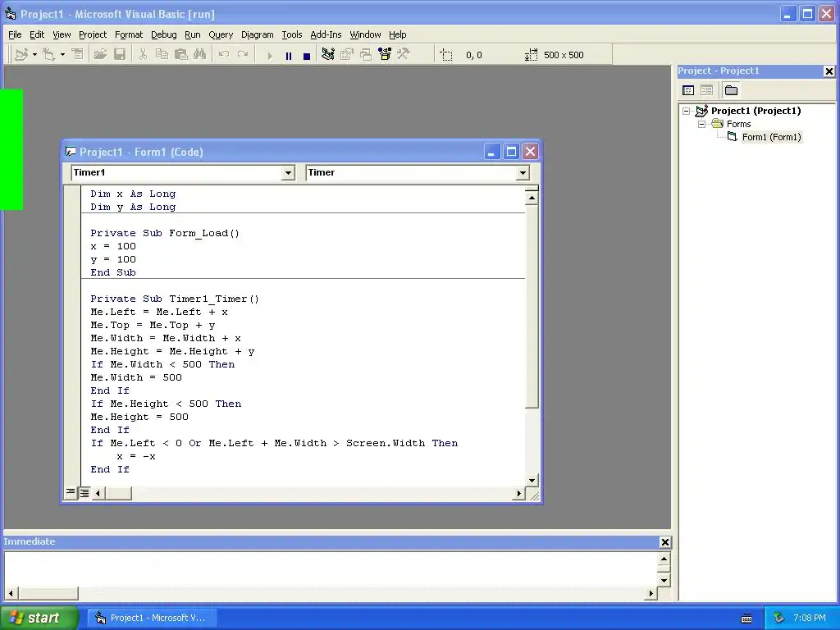Open the Add Project dropdown arrow
840x630 pixels.
pyautogui.click(x=34, y=55)
